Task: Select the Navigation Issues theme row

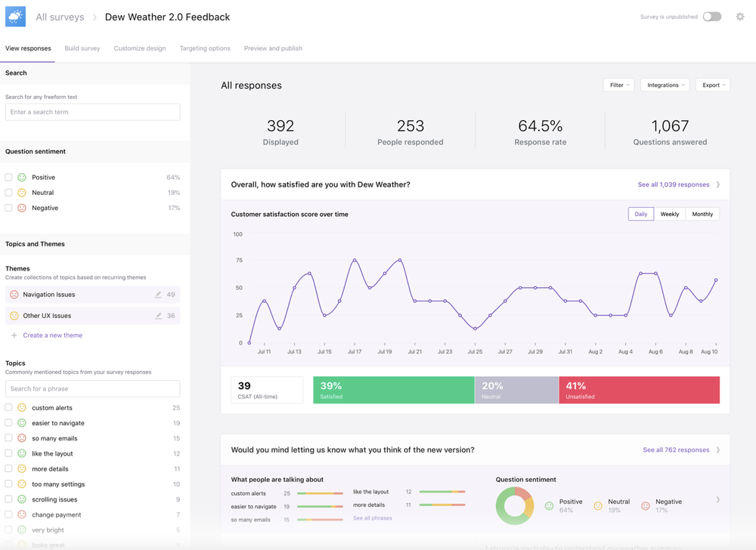Action: tap(92, 294)
